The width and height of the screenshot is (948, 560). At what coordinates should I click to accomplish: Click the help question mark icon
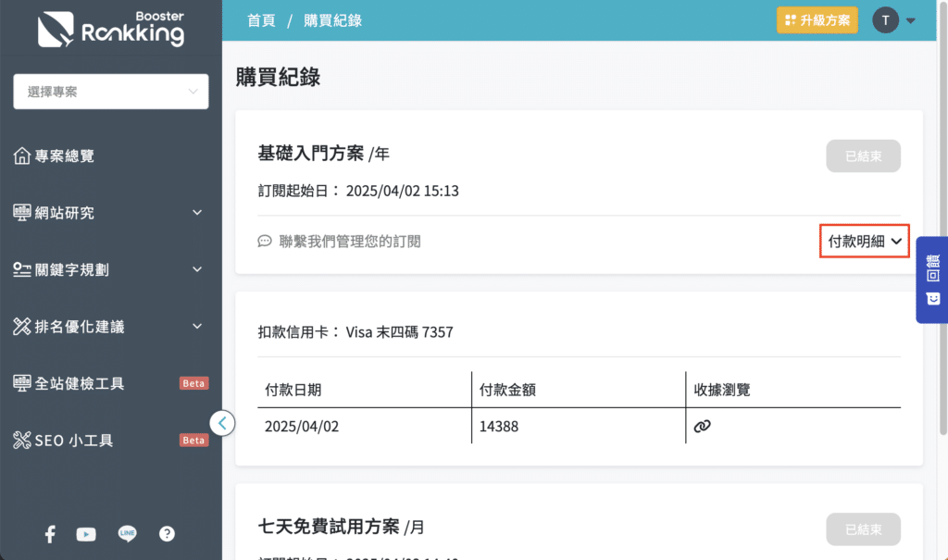point(167,534)
